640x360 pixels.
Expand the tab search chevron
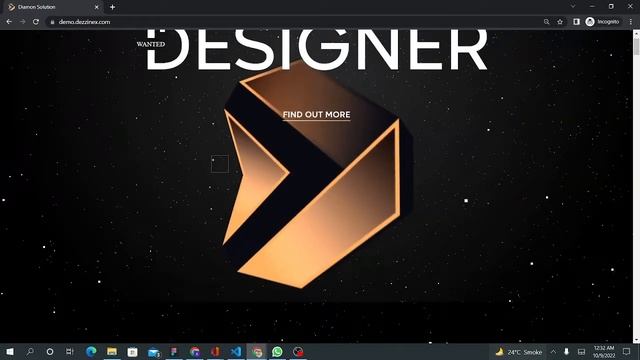[x=573, y=7]
